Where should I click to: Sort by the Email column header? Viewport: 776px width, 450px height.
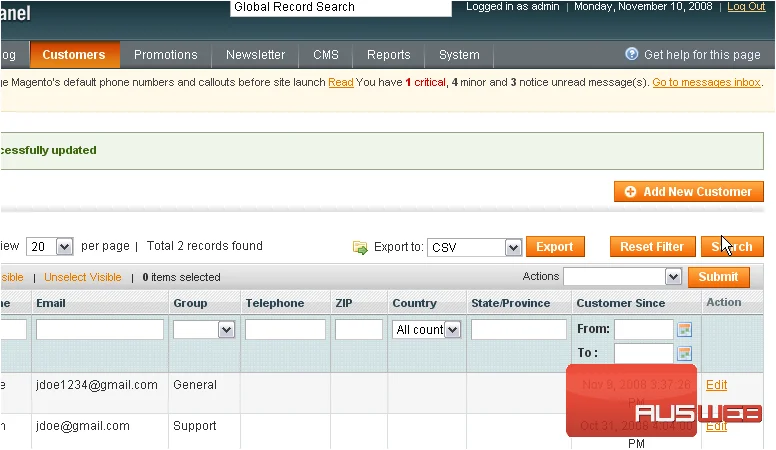pos(50,303)
